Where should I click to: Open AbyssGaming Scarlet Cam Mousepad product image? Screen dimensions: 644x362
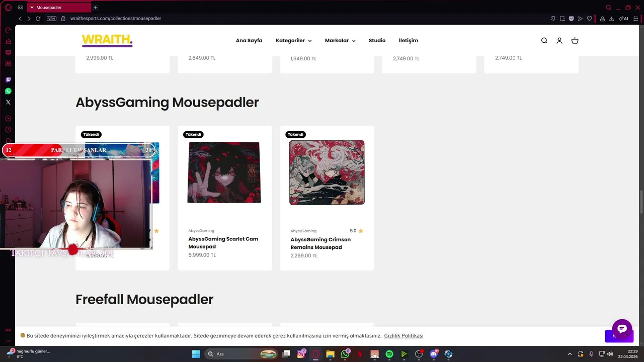pos(224,172)
